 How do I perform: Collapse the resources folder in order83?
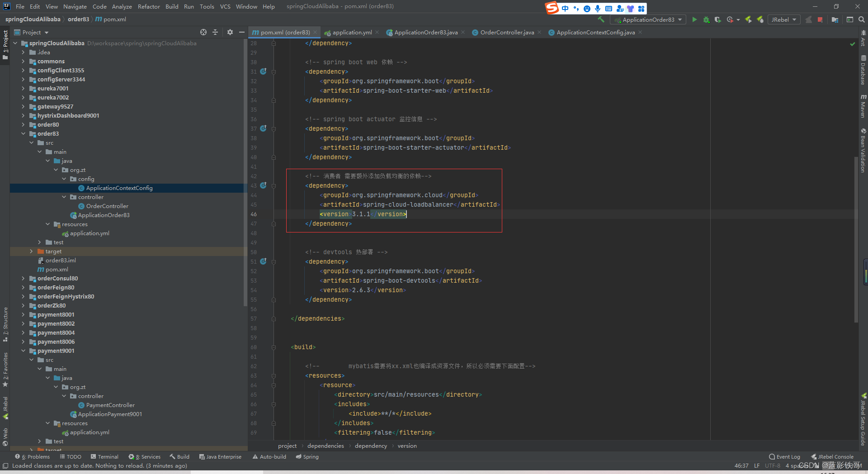(47, 224)
